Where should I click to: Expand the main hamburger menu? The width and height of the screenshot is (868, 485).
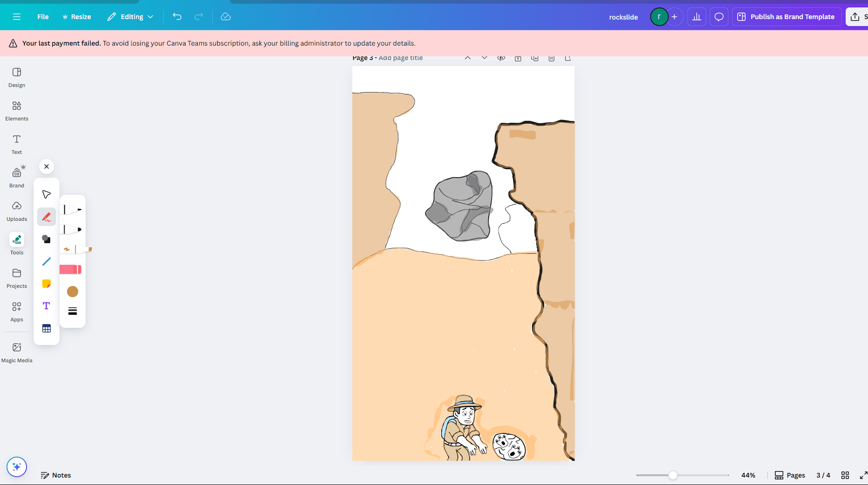pyautogui.click(x=17, y=17)
